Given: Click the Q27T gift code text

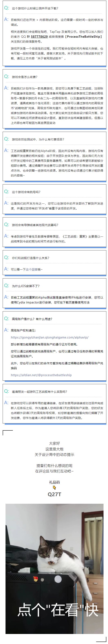Looking at the screenshot, I should click(54, 494).
